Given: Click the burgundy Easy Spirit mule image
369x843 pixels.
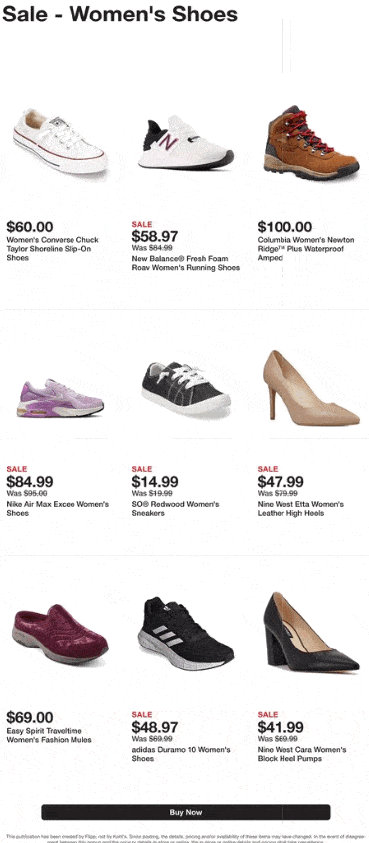Looking at the screenshot, I should click(x=60, y=634).
